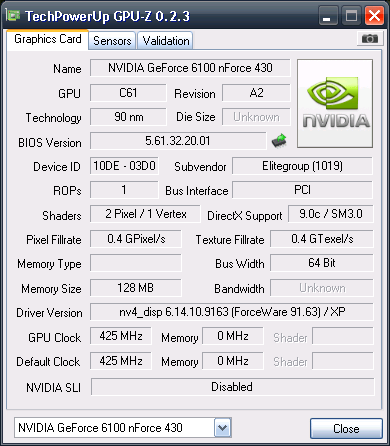This screenshot has height=446, width=390.
Task: Select Subvendor field Elitegroup (1019)
Action: tap(302, 166)
